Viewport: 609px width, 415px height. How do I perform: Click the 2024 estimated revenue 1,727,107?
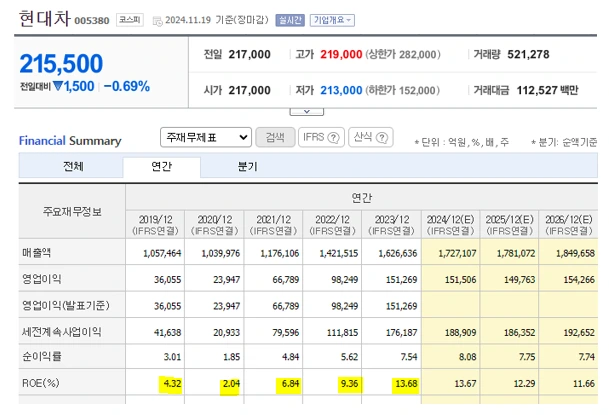tap(457, 254)
